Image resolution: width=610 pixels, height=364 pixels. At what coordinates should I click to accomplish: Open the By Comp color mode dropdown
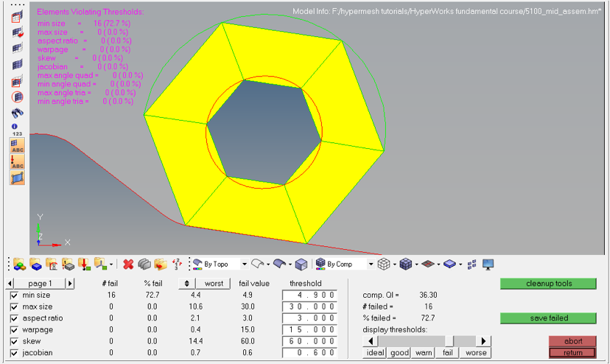pos(371,265)
